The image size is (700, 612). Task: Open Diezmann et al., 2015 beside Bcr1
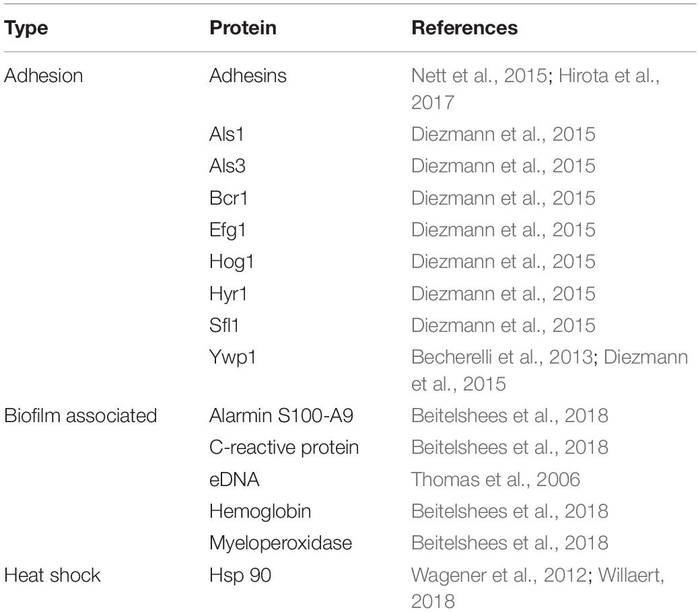pyautogui.click(x=503, y=198)
